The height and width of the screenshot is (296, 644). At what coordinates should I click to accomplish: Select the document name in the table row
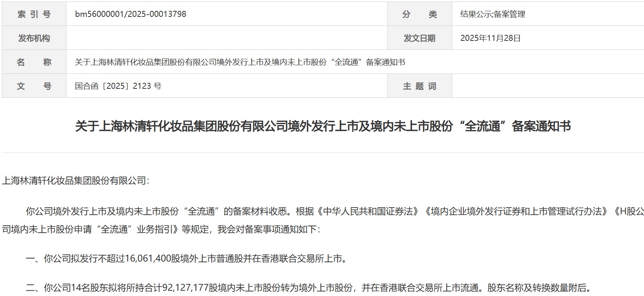[x=240, y=62]
